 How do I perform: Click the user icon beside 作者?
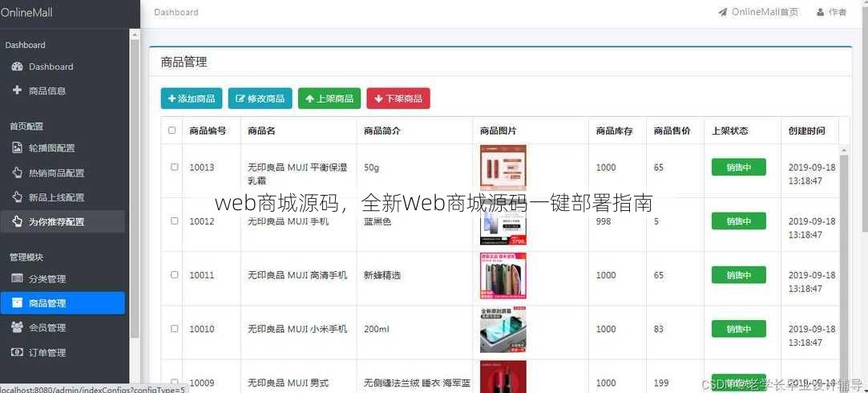(820, 12)
